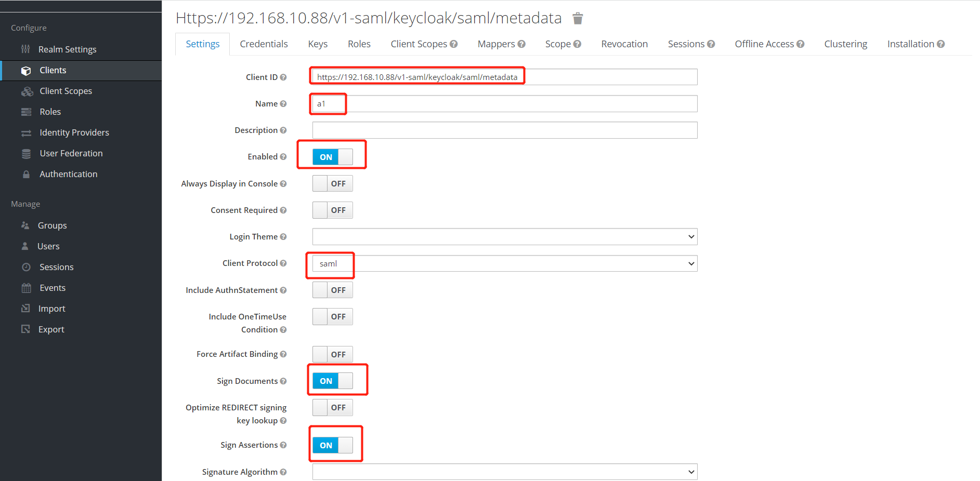
Task: Toggle Always Display in Console switch
Action: pyautogui.click(x=333, y=184)
